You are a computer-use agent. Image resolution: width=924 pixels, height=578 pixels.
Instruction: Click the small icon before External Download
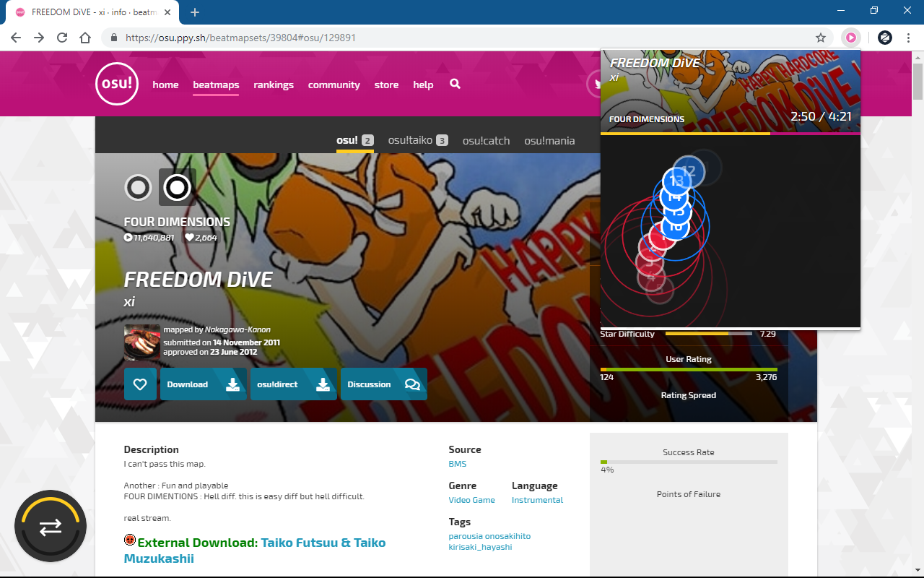pos(130,540)
